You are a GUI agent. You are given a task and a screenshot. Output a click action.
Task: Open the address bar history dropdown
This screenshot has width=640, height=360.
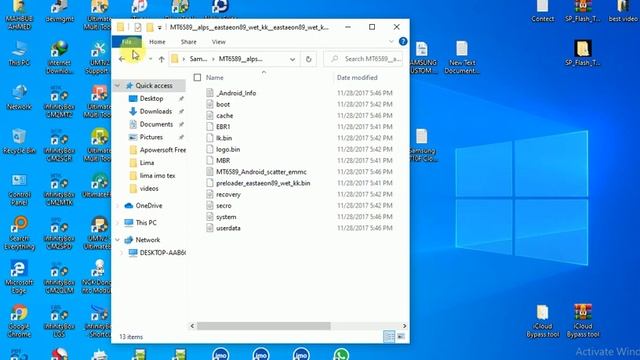point(292,59)
